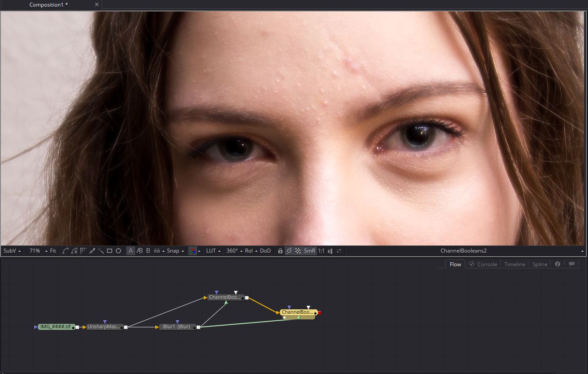Click the output square of upper ChannelBooleans node
The height and width of the screenshot is (374, 588).
(246, 298)
